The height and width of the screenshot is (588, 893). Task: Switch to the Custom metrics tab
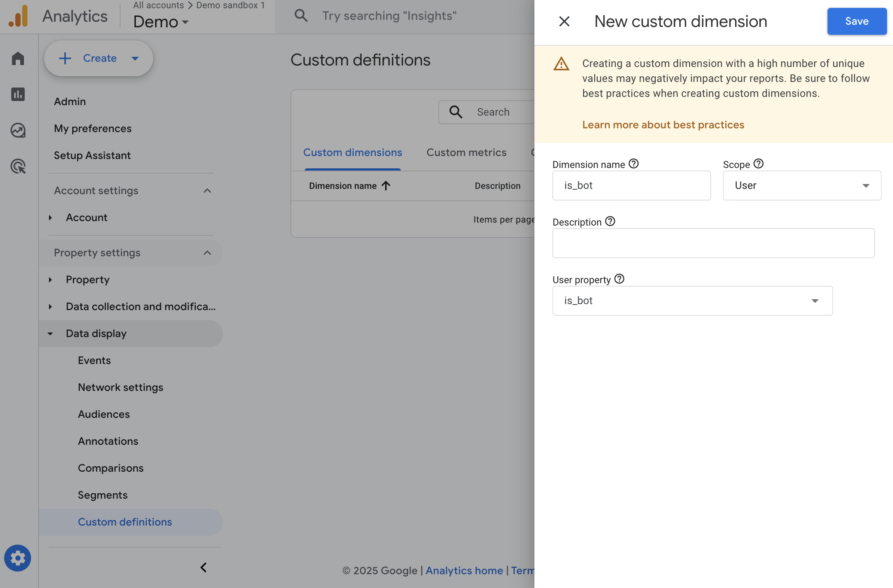click(466, 152)
